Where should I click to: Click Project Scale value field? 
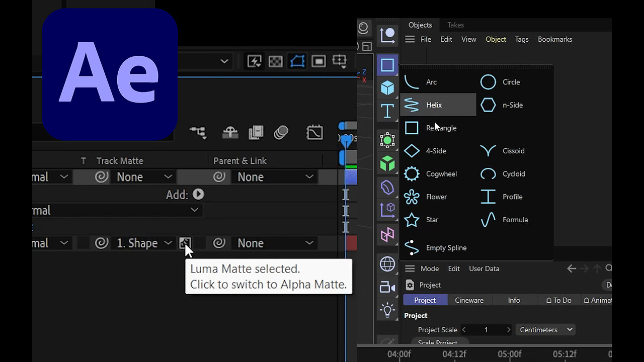[486, 330]
